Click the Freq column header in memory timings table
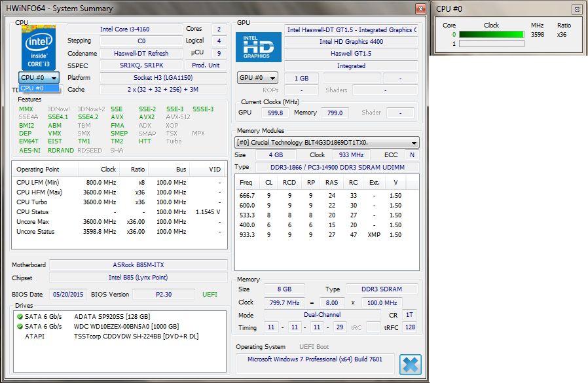The width and height of the screenshot is (588, 383). point(248,182)
